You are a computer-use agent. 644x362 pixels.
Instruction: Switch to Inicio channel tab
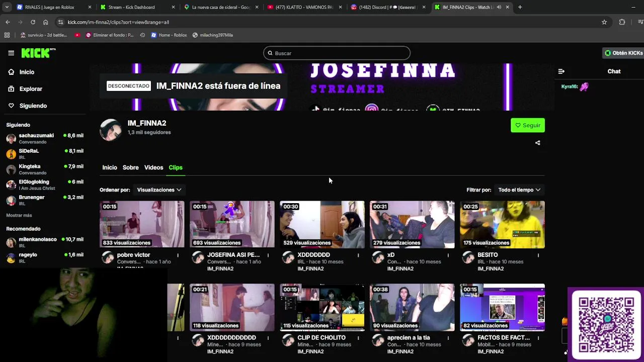(110, 167)
